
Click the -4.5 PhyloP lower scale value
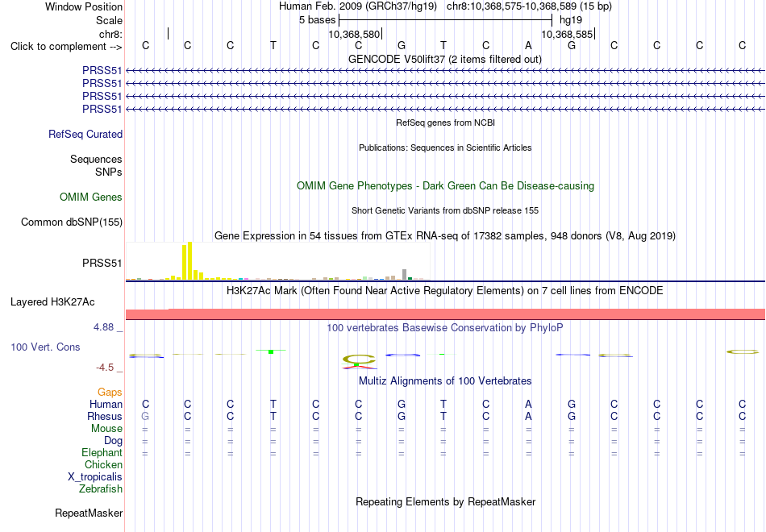point(105,368)
